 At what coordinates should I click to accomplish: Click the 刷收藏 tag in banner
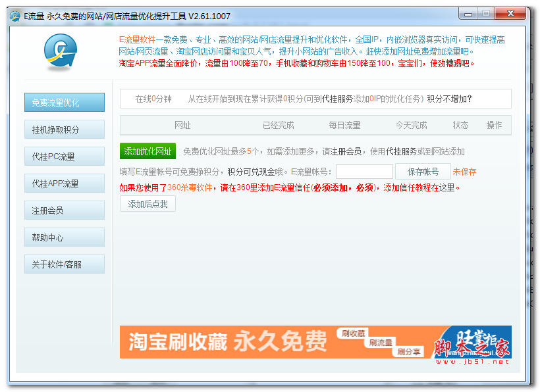click(x=353, y=333)
